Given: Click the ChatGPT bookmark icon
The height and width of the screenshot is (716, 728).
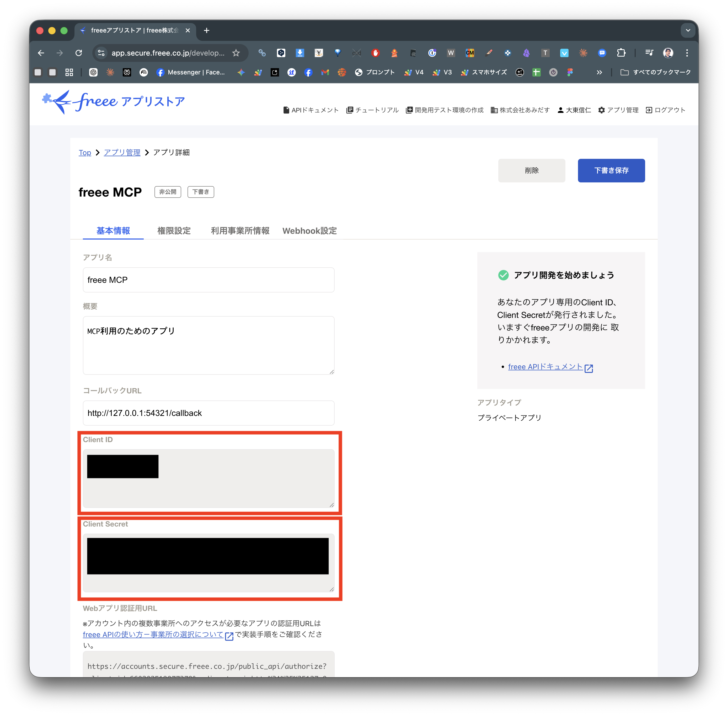Looking at the screenshot, I should [x=93, y=72].
